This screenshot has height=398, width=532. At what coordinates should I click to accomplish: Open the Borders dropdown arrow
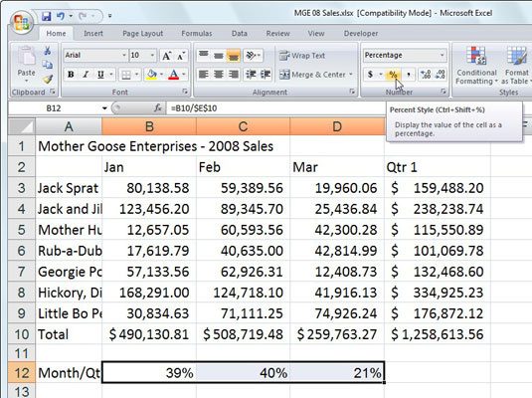pos(137,75)
